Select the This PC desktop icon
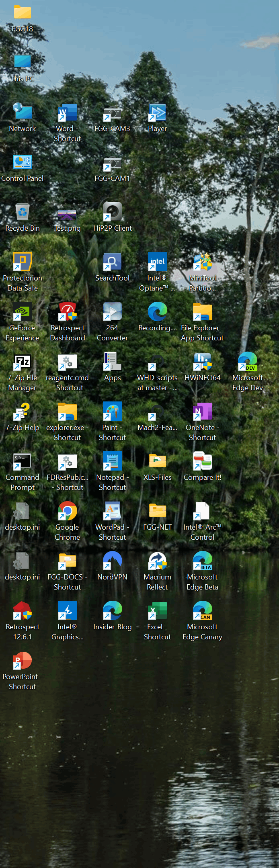 tap(23, 62)
